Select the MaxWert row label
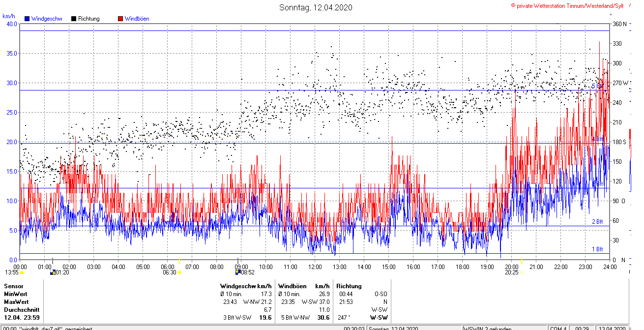644x330 pixels. [x=16, y=301]
